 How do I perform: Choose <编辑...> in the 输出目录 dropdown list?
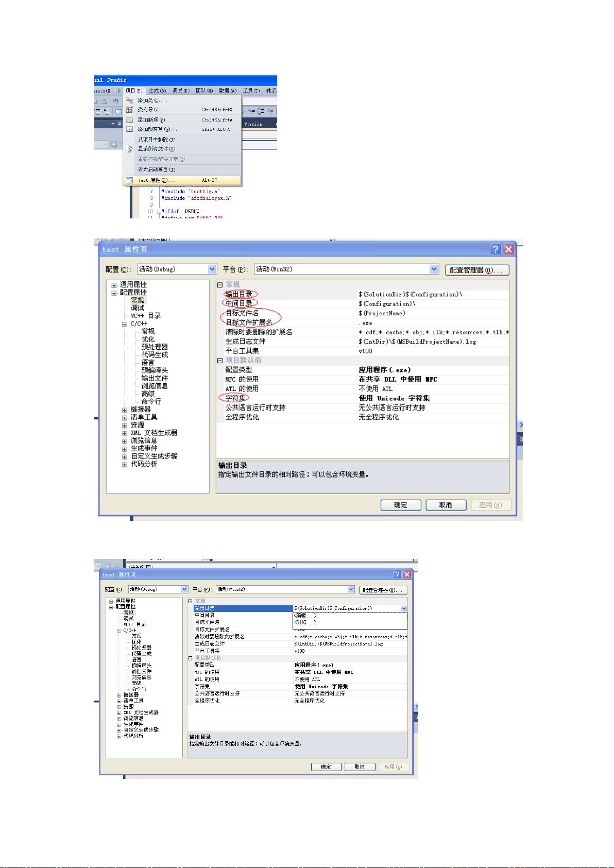350,615
